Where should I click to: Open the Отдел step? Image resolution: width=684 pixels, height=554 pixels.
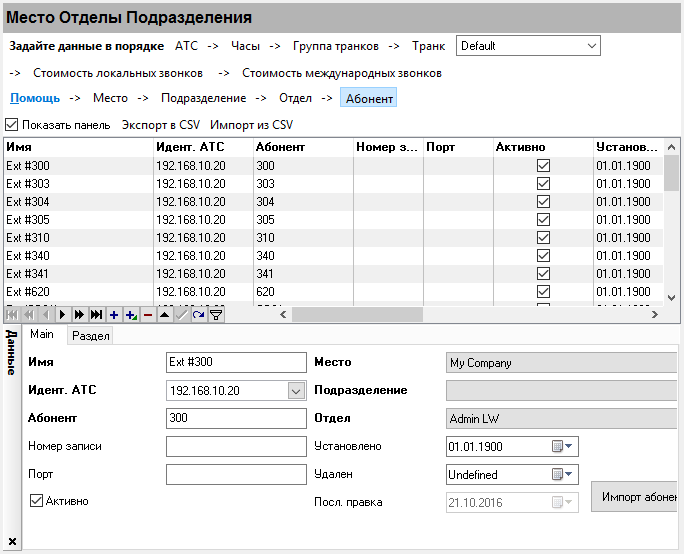click(x=295, y=98)
